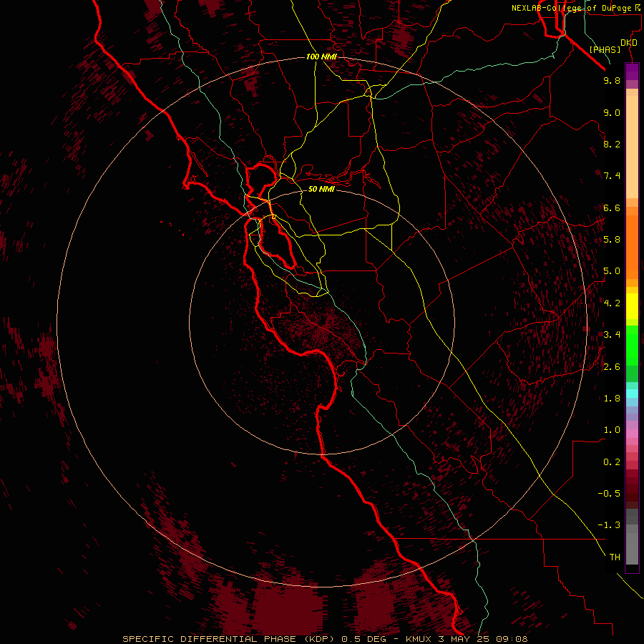
Task: Click the -1.3 scale value
Action: point(609,525)
